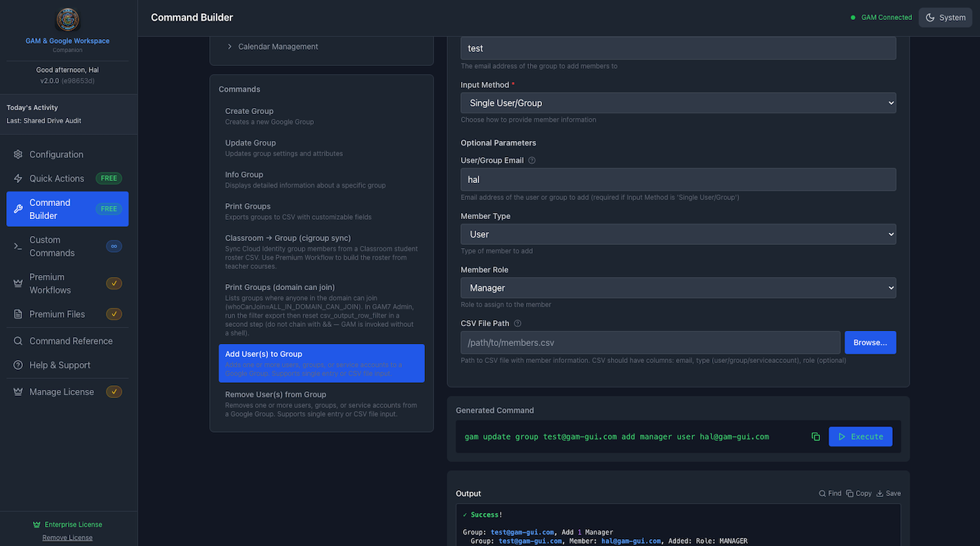
Task: Click the Premium Files checkmark badge
Action: pos(114,314)
